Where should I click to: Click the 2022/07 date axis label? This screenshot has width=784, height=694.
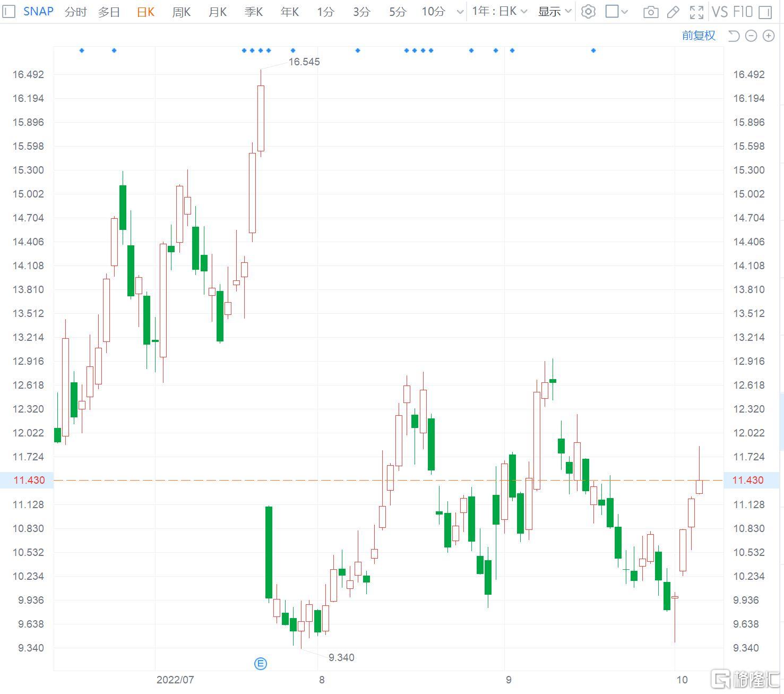coord(175,680)
